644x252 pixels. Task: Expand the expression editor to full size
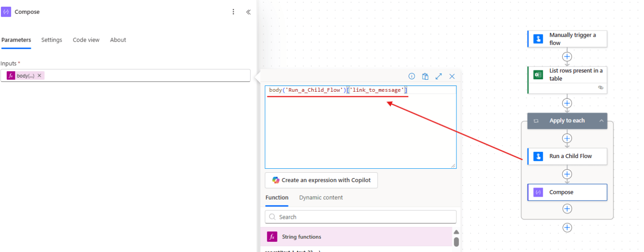[x=439, y=77]
